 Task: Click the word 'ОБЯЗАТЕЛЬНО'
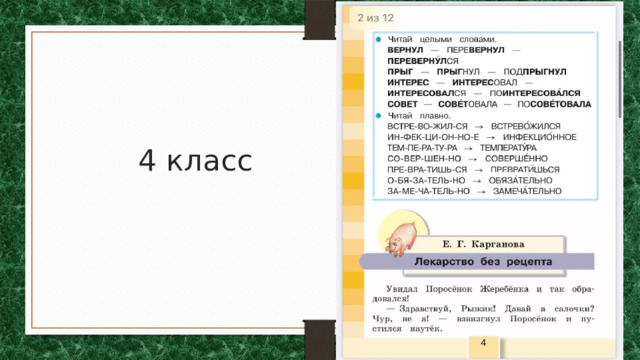tap(520, 180)
